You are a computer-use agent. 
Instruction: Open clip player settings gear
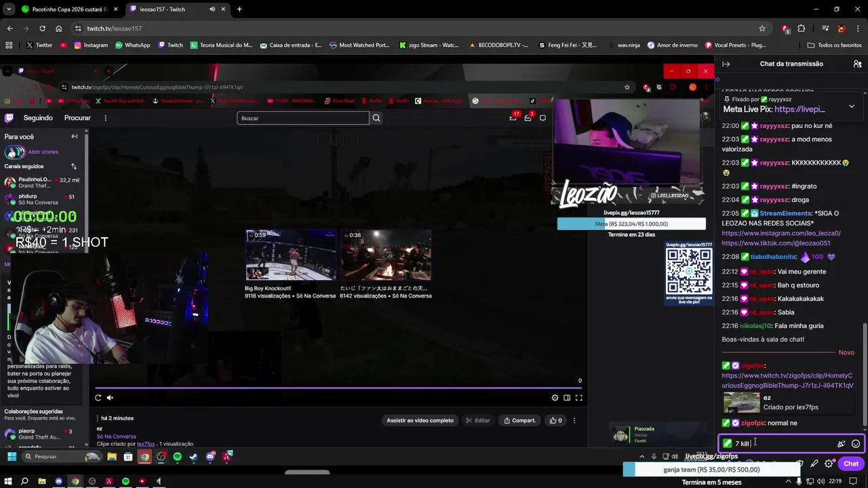(555, 398)
